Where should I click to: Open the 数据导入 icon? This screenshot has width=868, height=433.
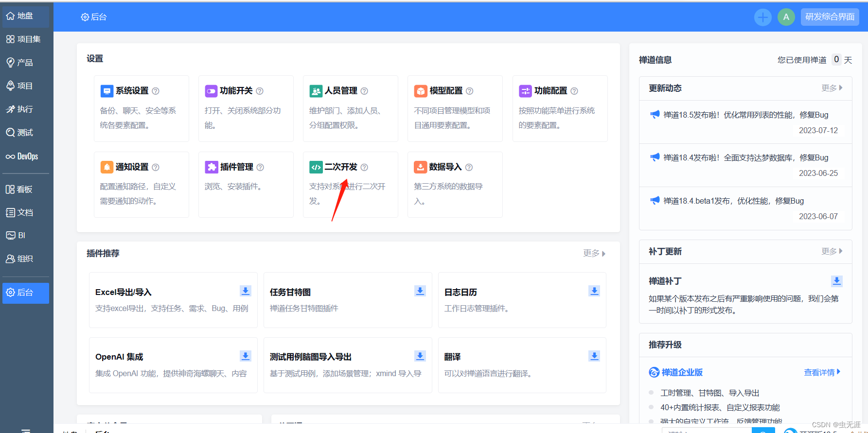tap(421, 167)
